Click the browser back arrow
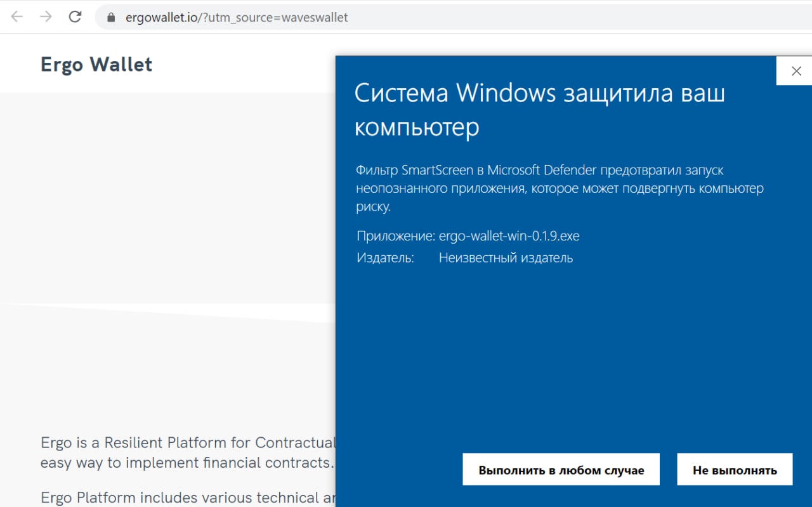This screenshot has height=507, width=812. click(x=17, y=17)
